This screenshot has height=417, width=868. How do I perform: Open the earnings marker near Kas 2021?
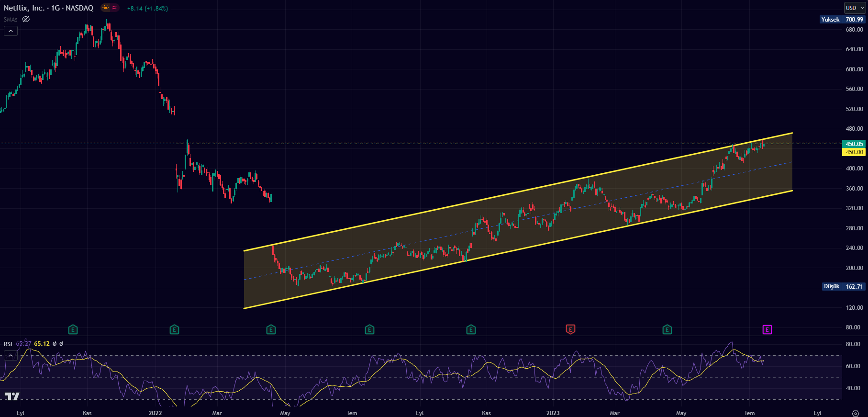click(73, 329)
